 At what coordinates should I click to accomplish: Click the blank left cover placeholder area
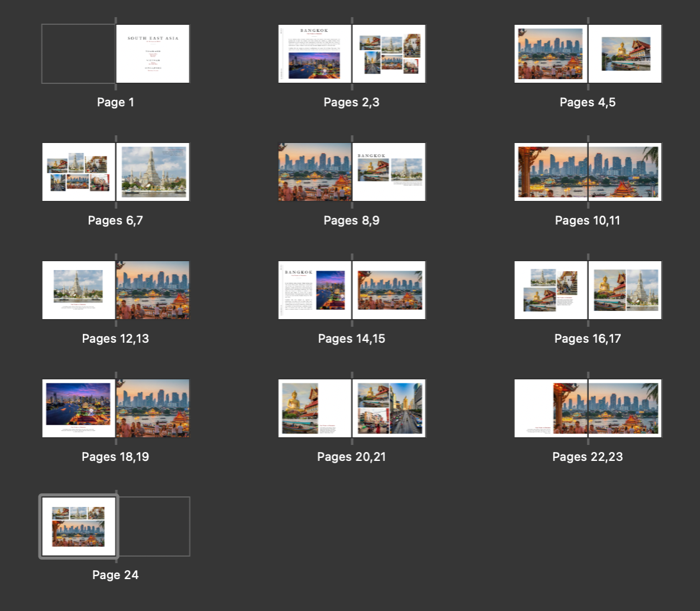pos(77,53)
